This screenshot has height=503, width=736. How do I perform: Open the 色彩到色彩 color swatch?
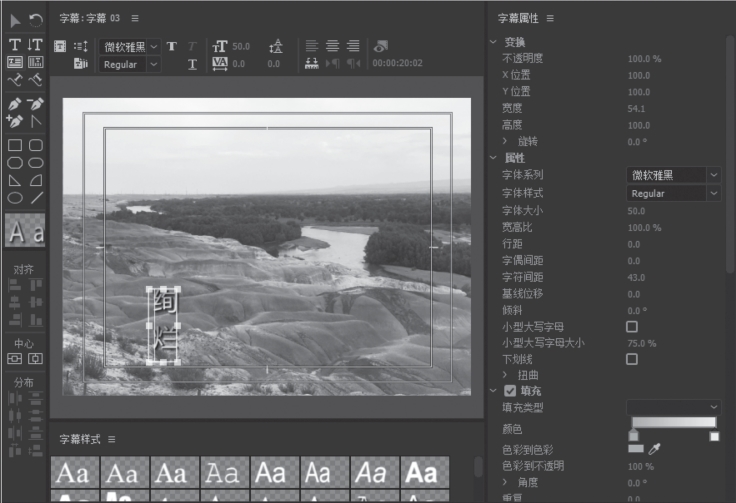(x=636, y=449)
